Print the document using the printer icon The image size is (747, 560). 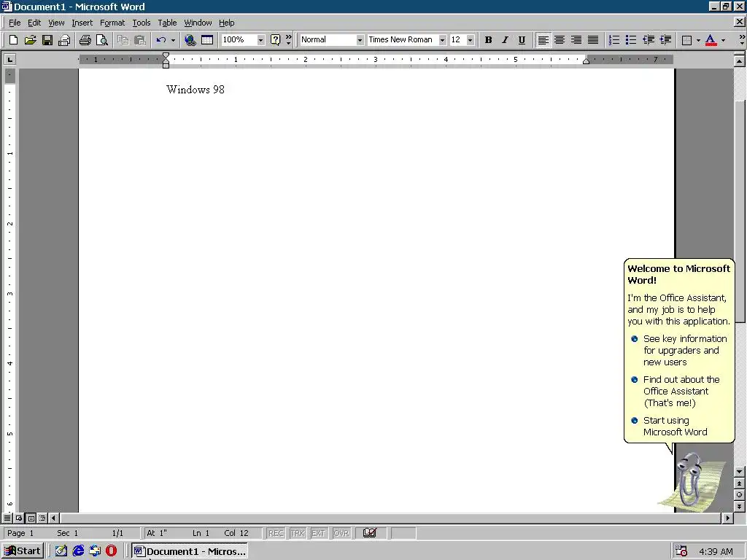tap(85, 40)
